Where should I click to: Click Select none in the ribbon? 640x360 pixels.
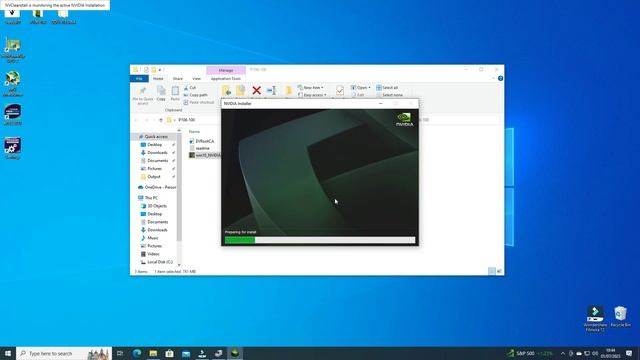tap(389, 95)
